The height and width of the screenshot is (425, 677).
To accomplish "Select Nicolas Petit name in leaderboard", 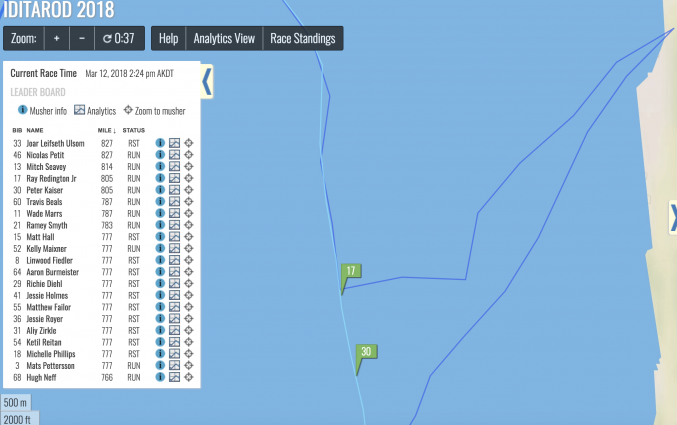I will point(45,155).
